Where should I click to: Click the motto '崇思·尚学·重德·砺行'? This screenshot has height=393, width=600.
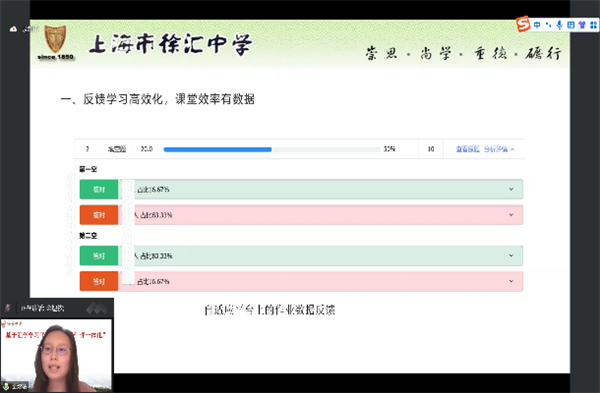(x=463, y=53)
